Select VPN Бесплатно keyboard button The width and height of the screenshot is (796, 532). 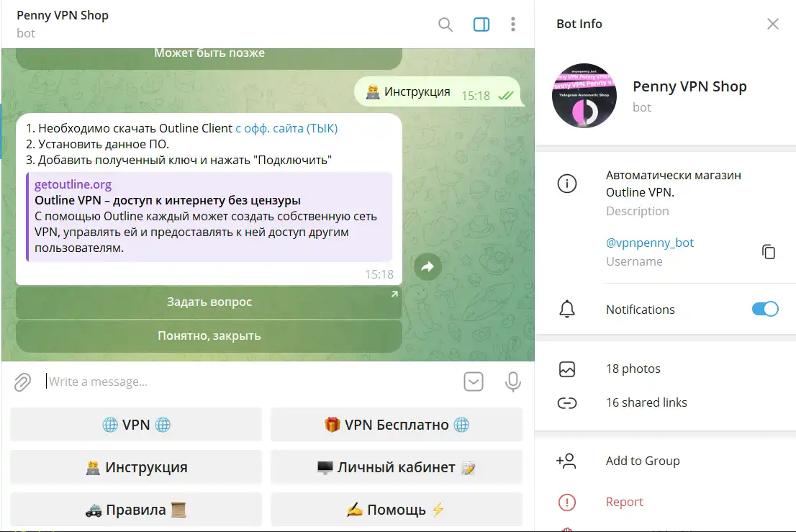tap(397, 425)
